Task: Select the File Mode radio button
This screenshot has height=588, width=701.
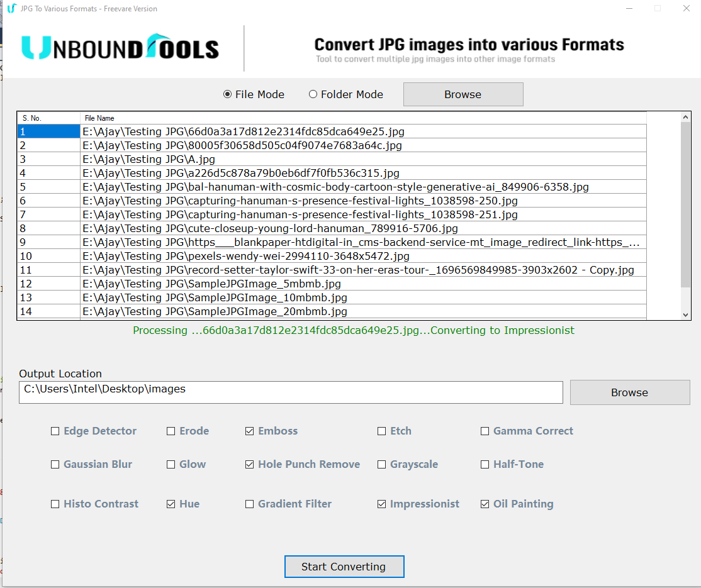Action: [227, 94]
